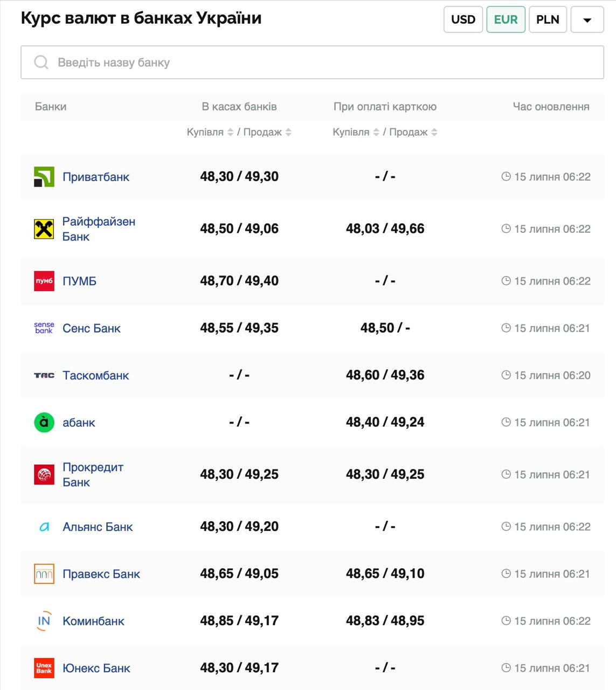Click the Прокредит Банк logo icon

coord(44,474)
